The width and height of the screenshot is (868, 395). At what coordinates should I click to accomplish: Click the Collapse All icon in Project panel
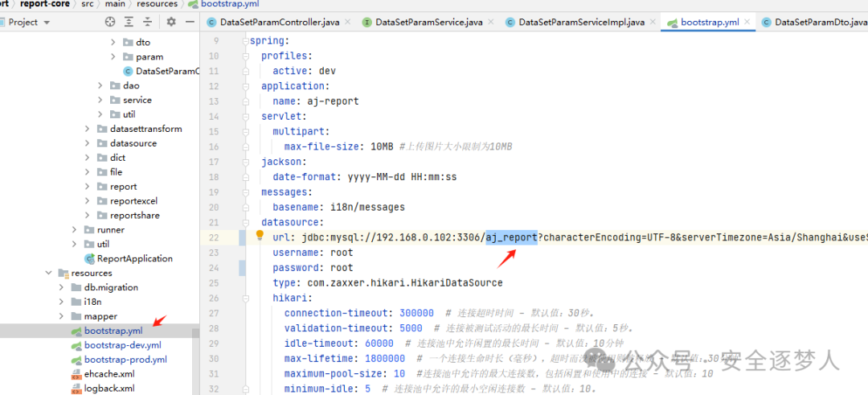point(147,23)
